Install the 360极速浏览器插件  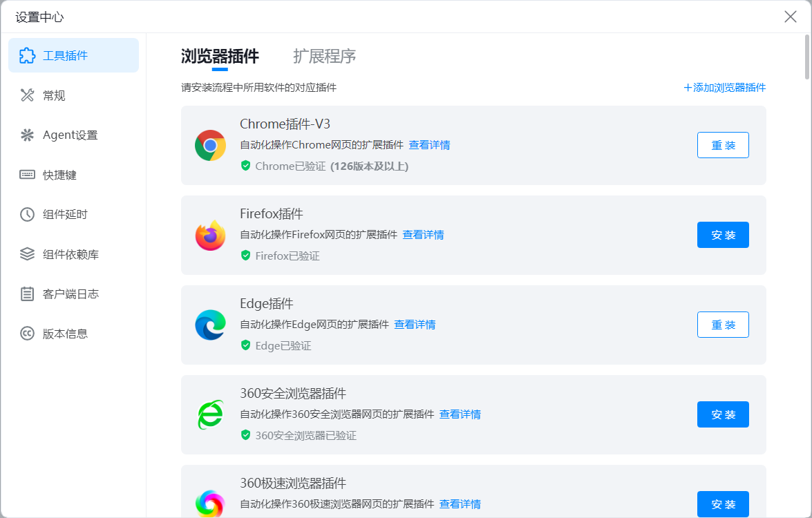coord(723,504)
